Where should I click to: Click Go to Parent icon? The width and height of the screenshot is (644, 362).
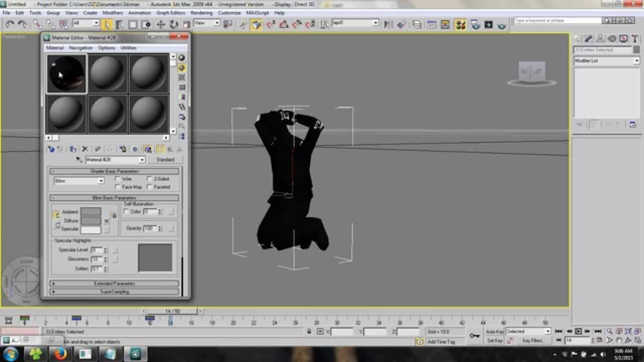[x=170, y=149]
